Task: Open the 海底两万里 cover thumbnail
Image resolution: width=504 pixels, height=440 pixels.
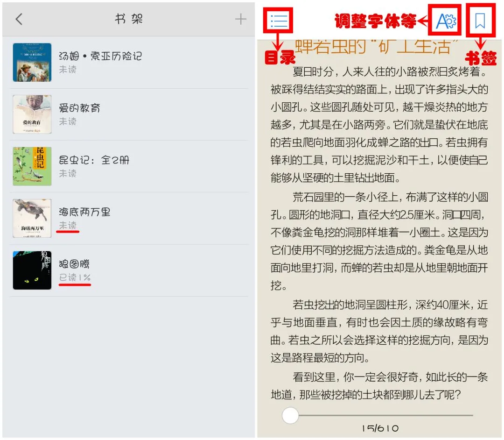Action: pyautogui.click(x=32, y=218)
